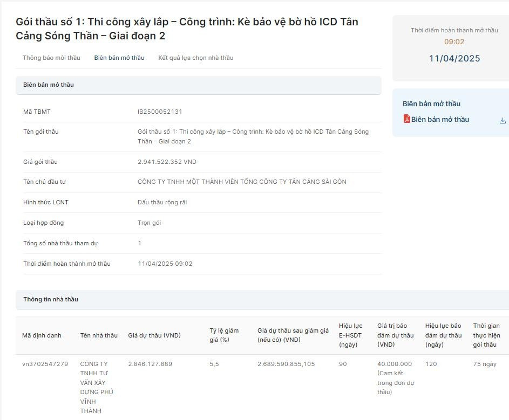This screenshot has width=509, height=420.
Task: Switch to the Biên bản mở thầu tab
Action: 119,58
